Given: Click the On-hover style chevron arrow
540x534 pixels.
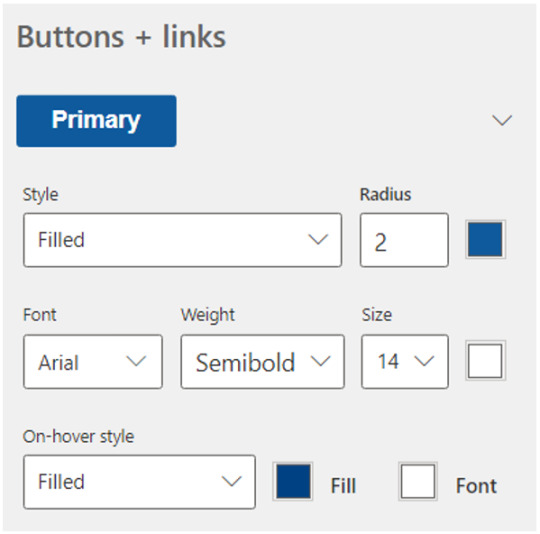Looking at the screenshot, I should [231, 481].
